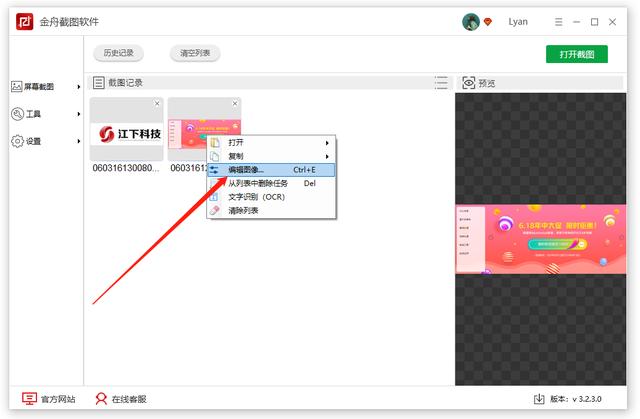Click the 清空列表 button
This screenshot has height=419, width=640.
pos(195,53)
